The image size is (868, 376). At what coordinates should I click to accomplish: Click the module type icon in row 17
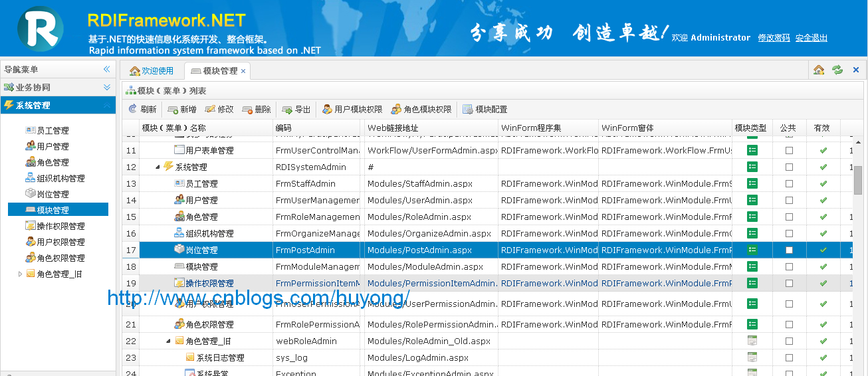[x=752, y=250]
